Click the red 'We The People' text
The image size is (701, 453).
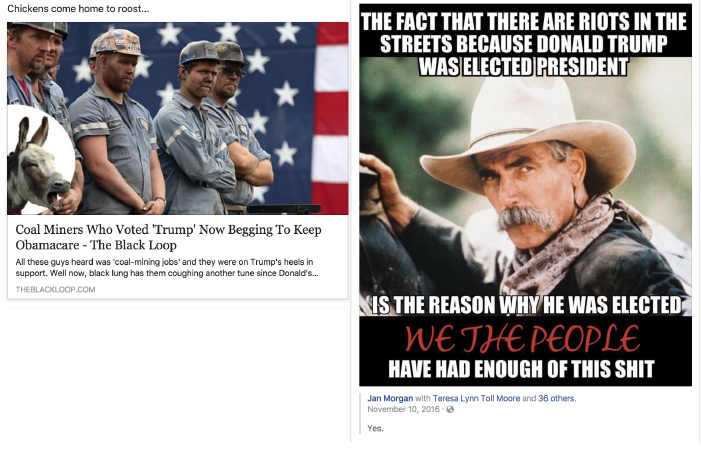522,339
